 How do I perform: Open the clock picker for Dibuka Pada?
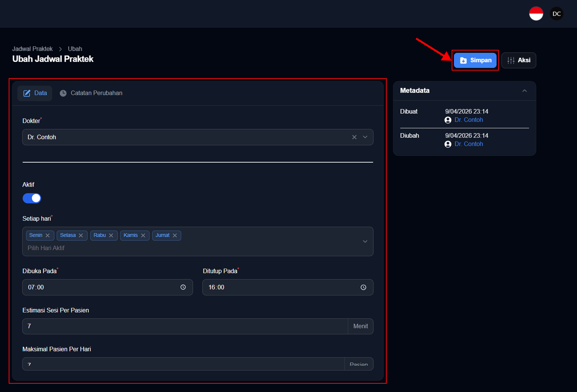[x=183, y=287]
